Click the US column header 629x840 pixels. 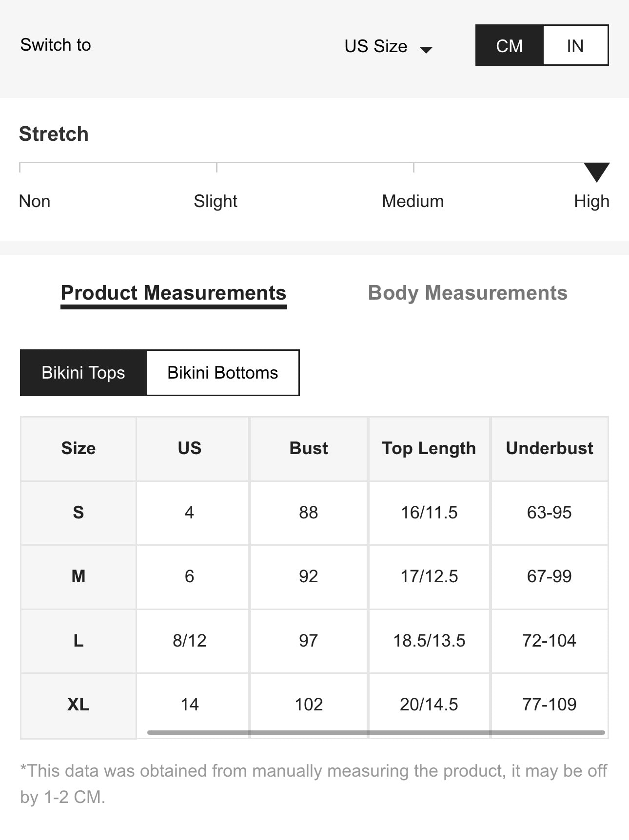[x=190, y=448]
